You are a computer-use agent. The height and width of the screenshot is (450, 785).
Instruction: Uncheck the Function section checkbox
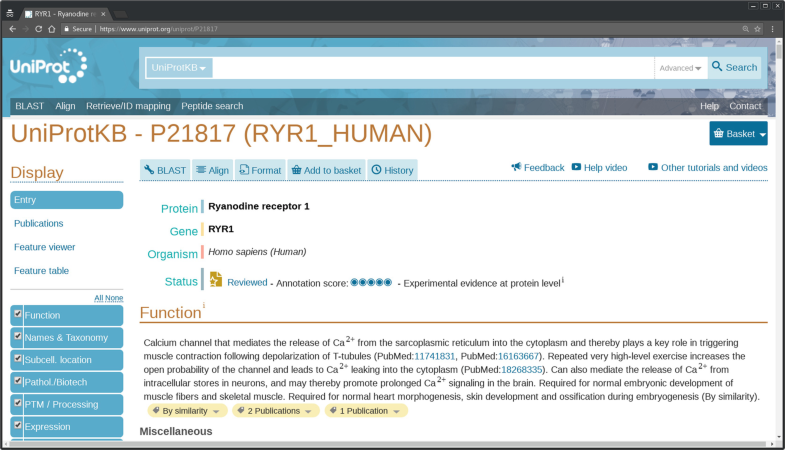pos(17,314)
